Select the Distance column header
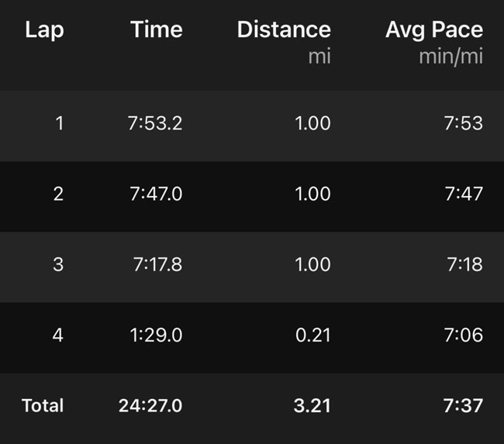 point(284,30)
